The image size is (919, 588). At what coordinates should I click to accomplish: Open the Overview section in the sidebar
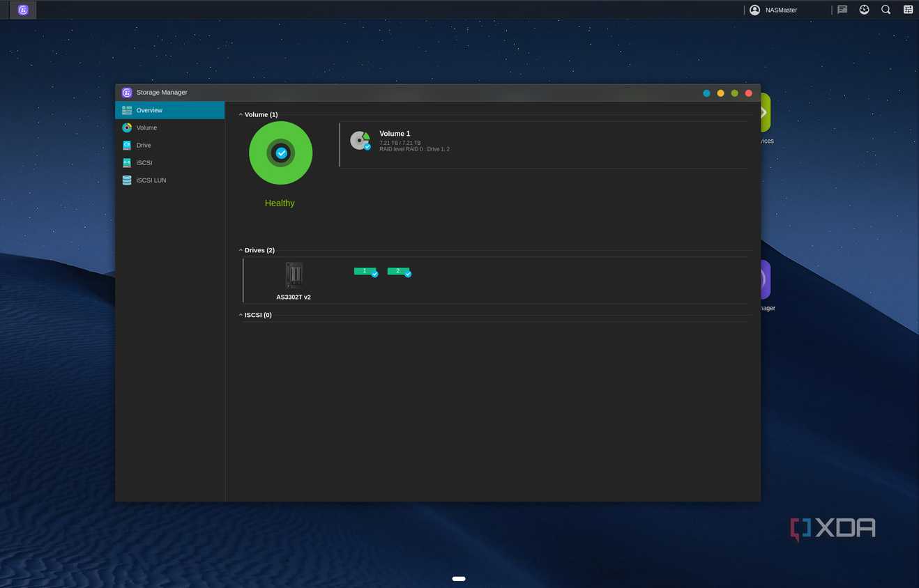169,110
